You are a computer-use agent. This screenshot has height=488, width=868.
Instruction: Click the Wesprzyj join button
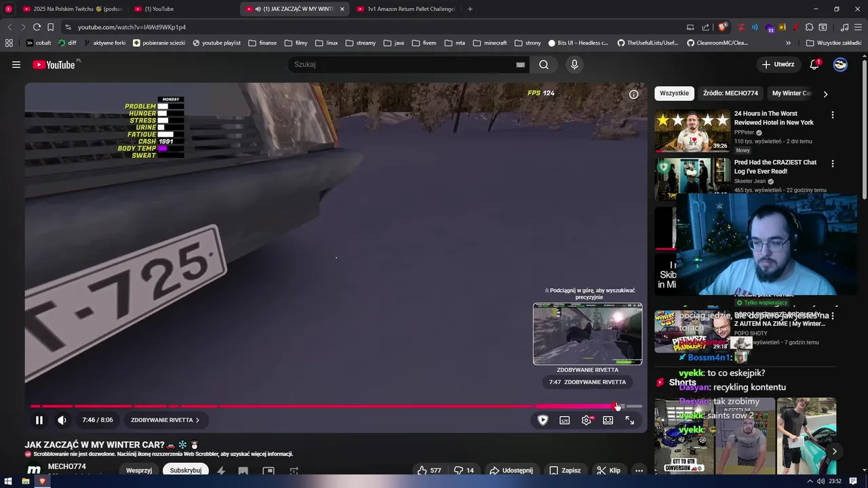click(x=139, y=470)
